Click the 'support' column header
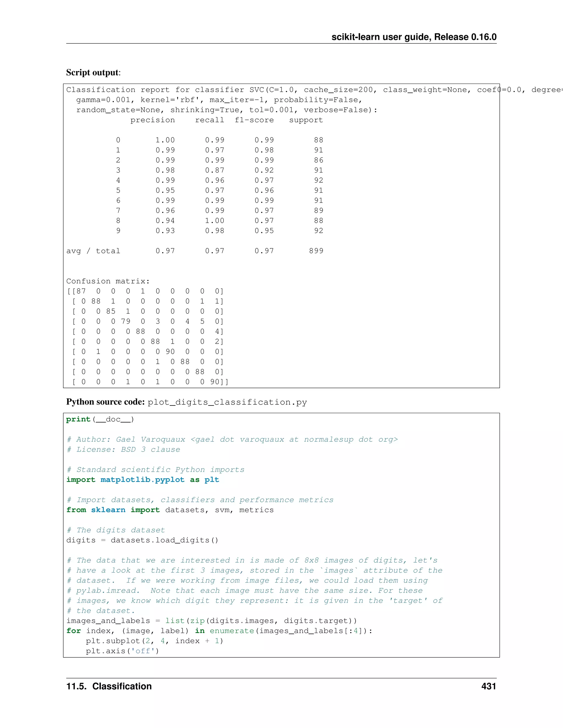This screenshot has width=563, height=728. (306, 120)
